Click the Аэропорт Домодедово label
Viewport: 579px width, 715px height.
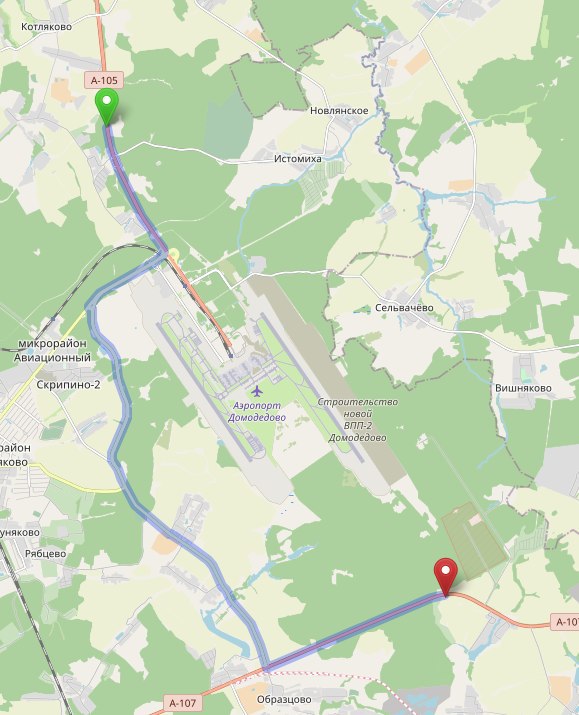(x=257, y=411)
